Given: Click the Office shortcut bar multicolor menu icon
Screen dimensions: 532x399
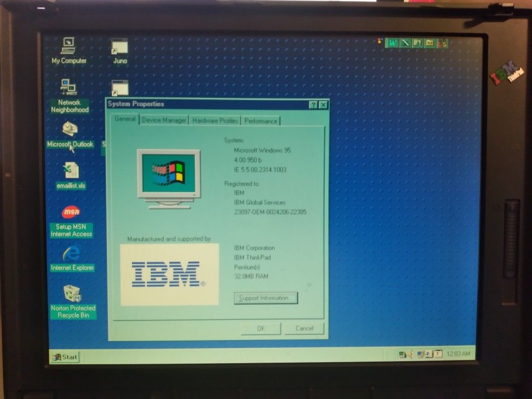Looking at the screenshot, I should [x=380, y=41].
